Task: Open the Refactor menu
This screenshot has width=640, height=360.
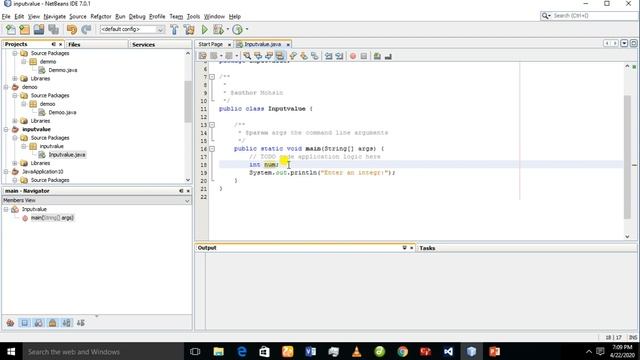Action: 101,16
